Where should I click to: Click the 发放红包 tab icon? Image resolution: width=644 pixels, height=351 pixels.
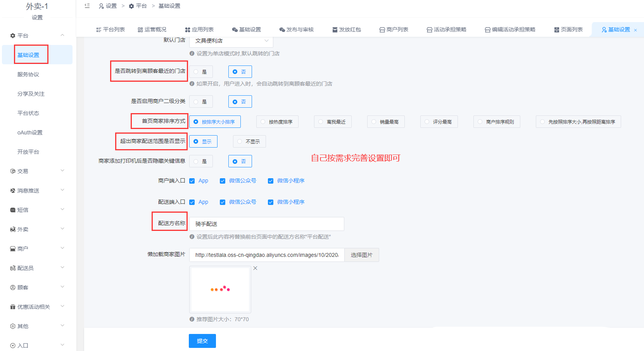pyautogui.click(x=335, y=30)
